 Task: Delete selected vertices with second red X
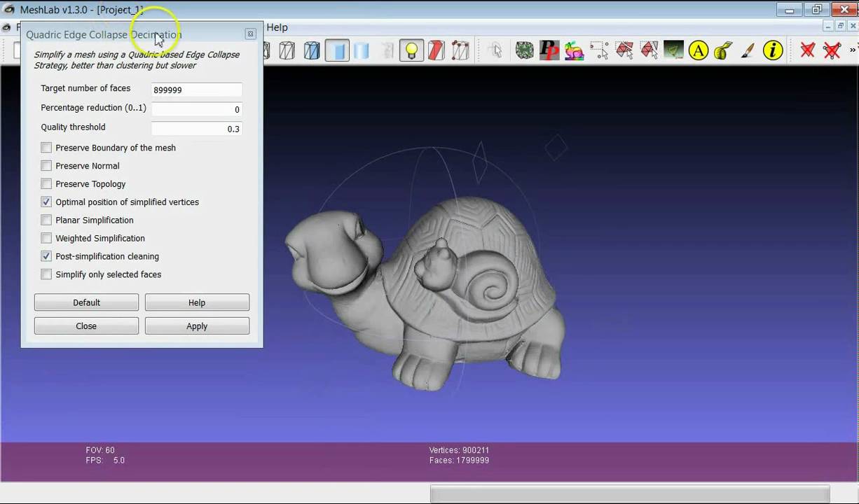(832, 50)
